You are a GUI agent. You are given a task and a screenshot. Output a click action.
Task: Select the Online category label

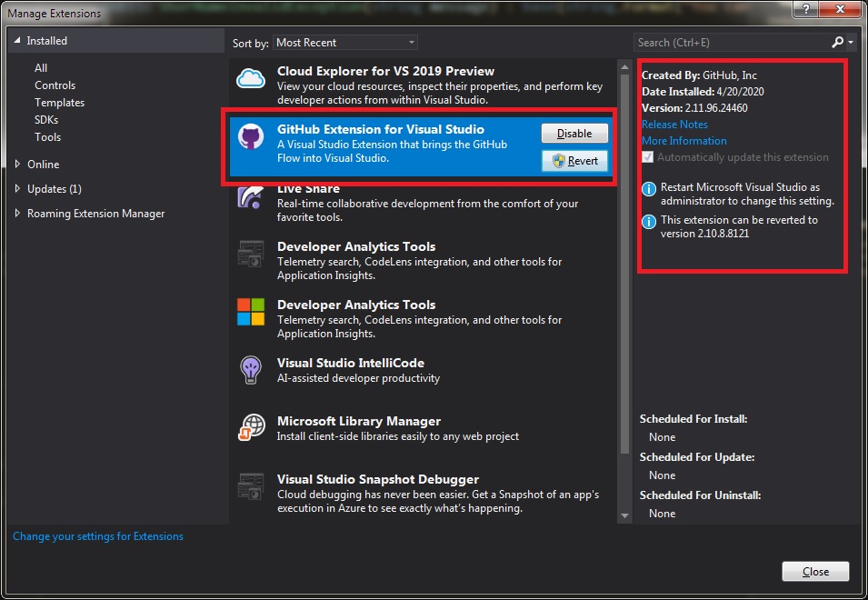click(x=44, y=165)
